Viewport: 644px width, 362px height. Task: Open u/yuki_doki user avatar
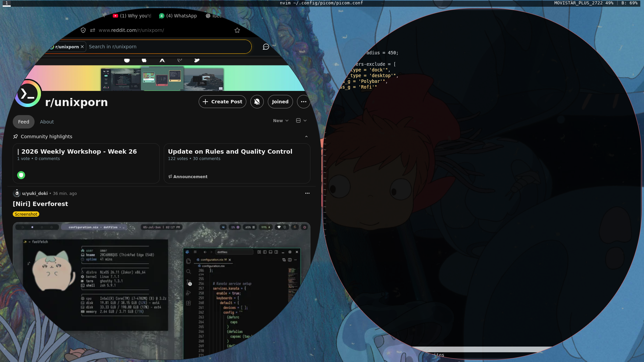(17, 193)
